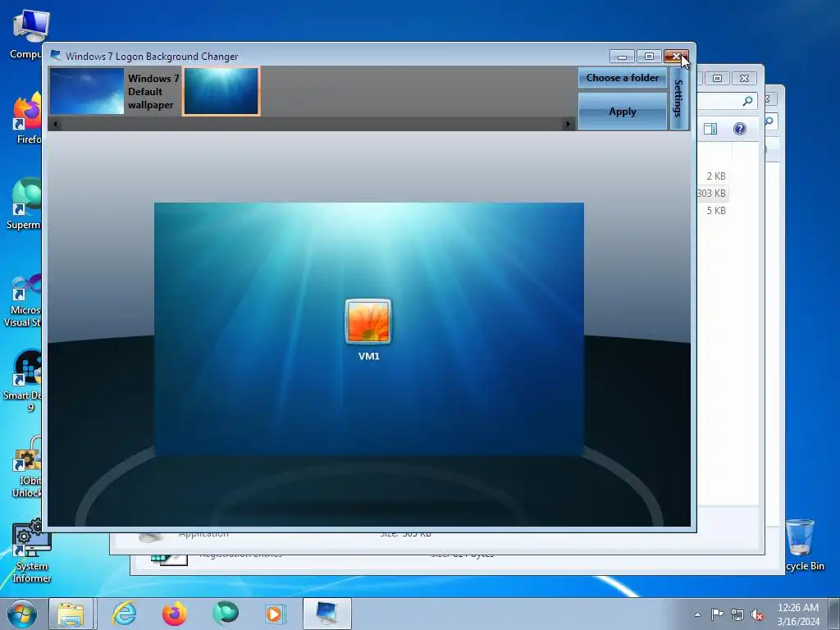The height and width of the screenshot is (630, 840).
Task: Click the Logon Background Changer title bar icon
Action: pos(55,56)
